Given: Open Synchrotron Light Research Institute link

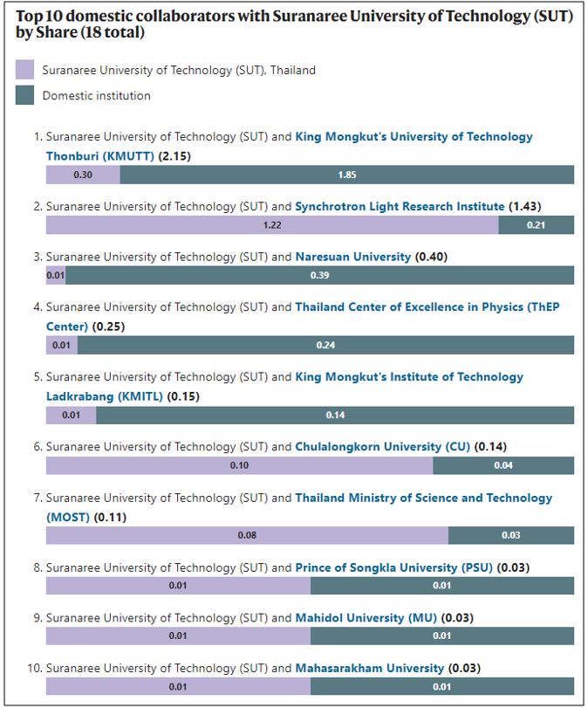Looking at the screenshot, I should tap(400, 206).
